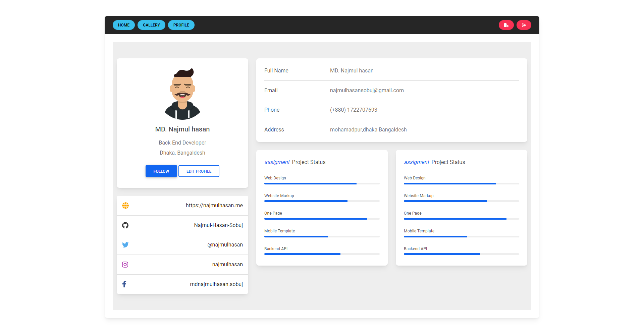Click the assigment link in the right status card
This screenshot has height=334, width=644.
[416, 162]
